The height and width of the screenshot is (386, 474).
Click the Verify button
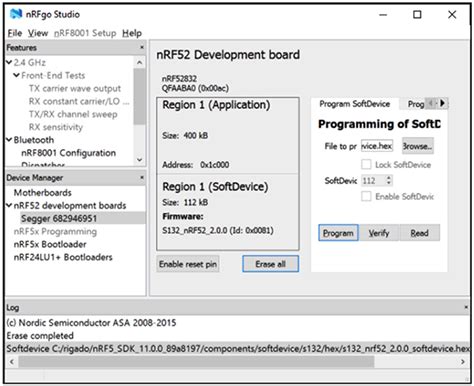coord(379,233)
